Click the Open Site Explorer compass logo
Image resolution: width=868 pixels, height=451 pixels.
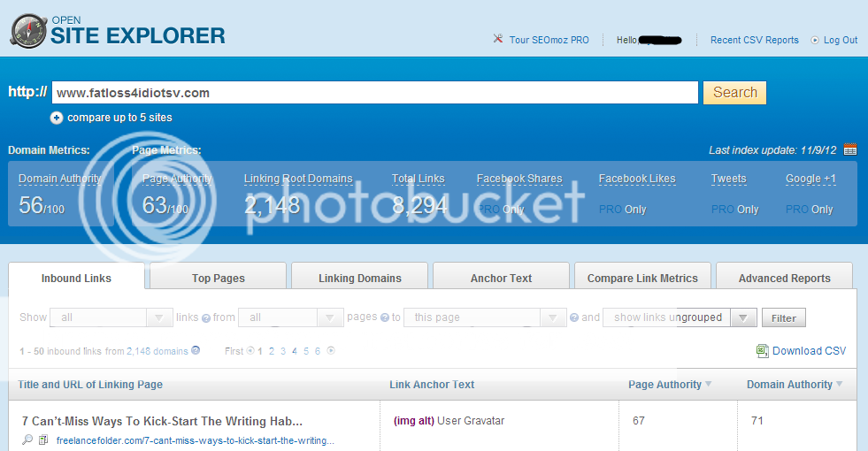[x=29, y=31]
